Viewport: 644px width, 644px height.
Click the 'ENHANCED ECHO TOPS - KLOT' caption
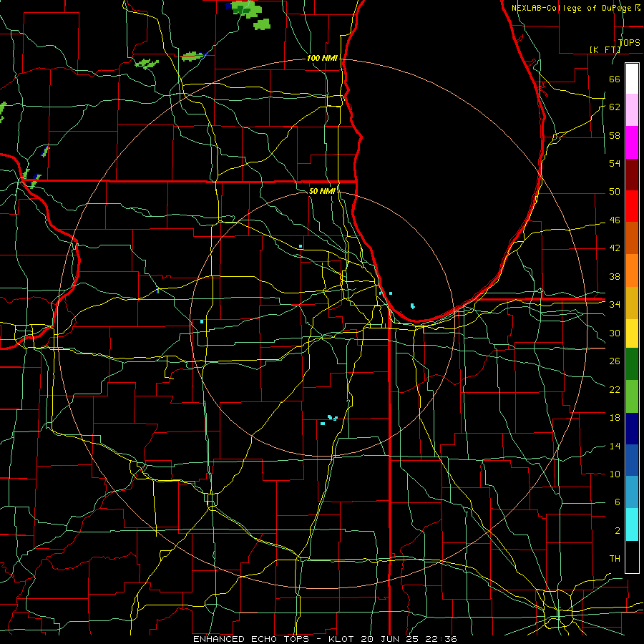click(x=275, y=639)
